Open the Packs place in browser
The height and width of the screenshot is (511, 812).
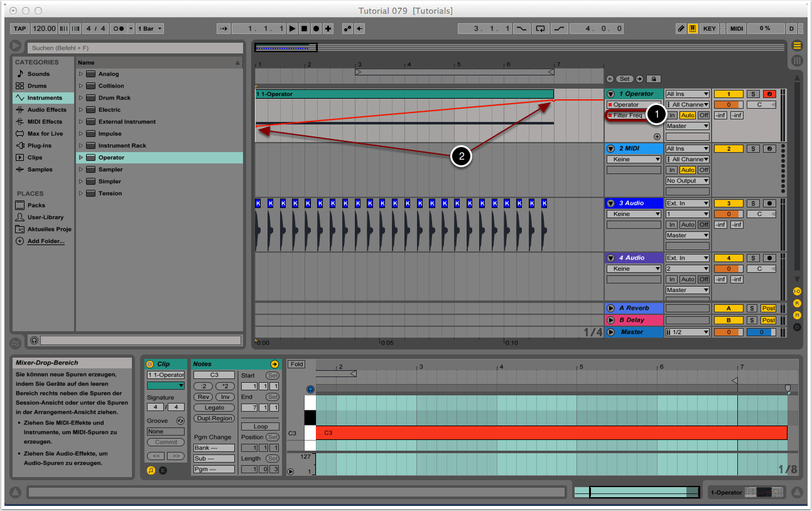pyautogui.click(x=36, y=206)
